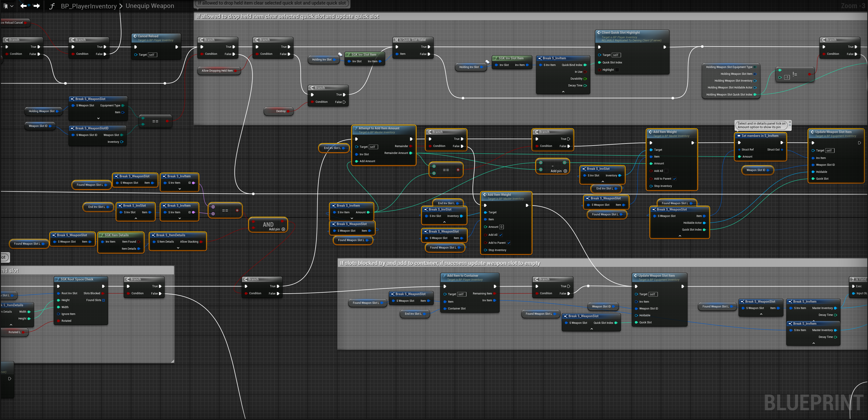
Task: Click the Is Quick Slot Valid macro icon
Action: (x=397, y=40)
